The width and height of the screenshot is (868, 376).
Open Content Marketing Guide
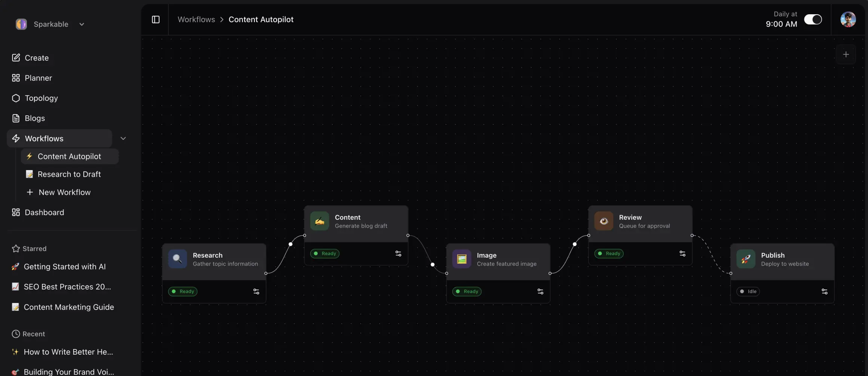coord(69,307)
